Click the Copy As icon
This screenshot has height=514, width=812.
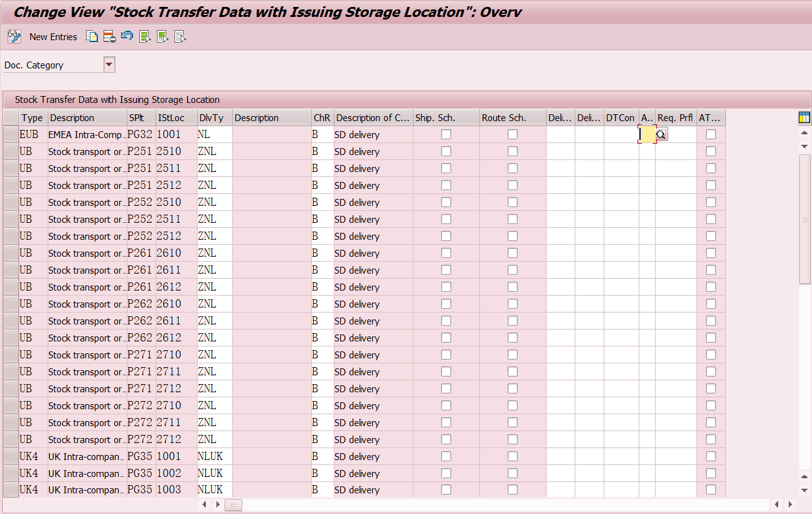92,36
